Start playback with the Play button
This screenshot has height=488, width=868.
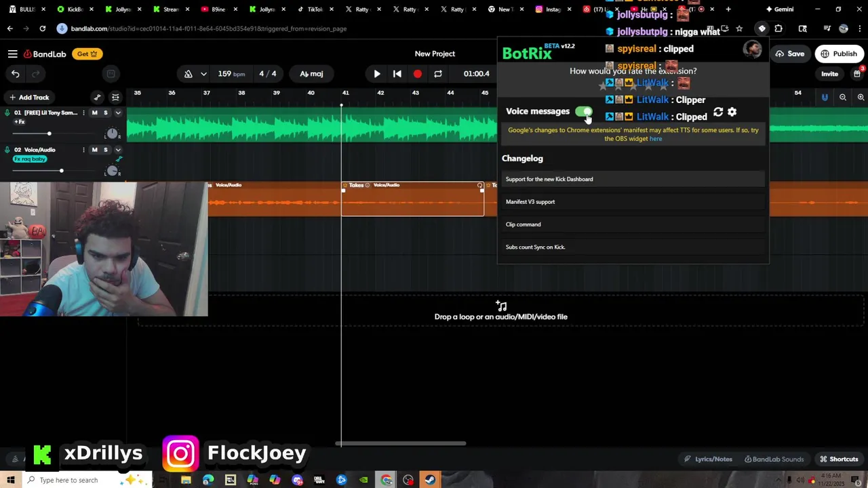(x=377, y=74)
